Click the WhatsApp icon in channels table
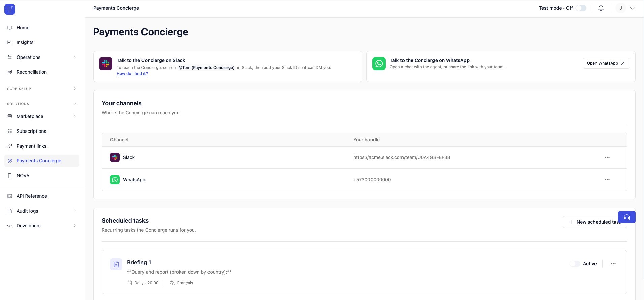The image size is (644, 300). pos(115,180)
